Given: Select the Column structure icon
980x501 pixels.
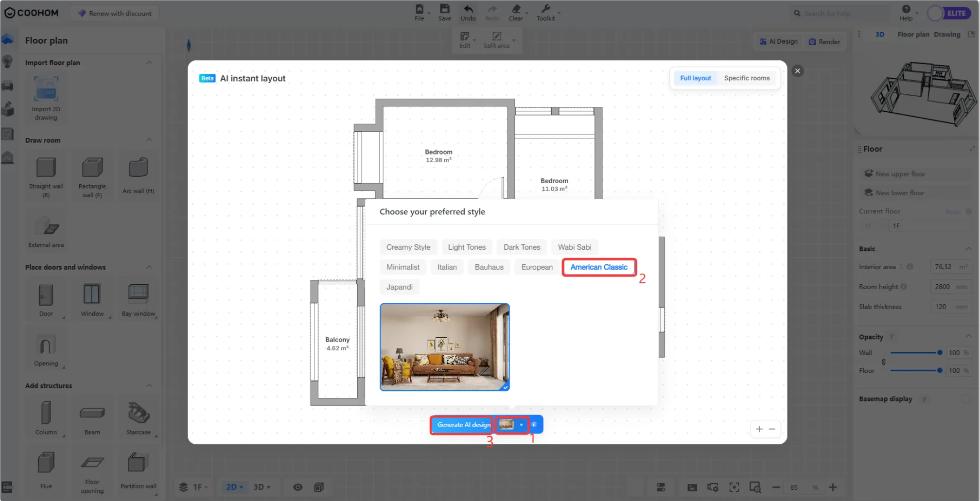Looking at the screenshot, I should 46,413.
